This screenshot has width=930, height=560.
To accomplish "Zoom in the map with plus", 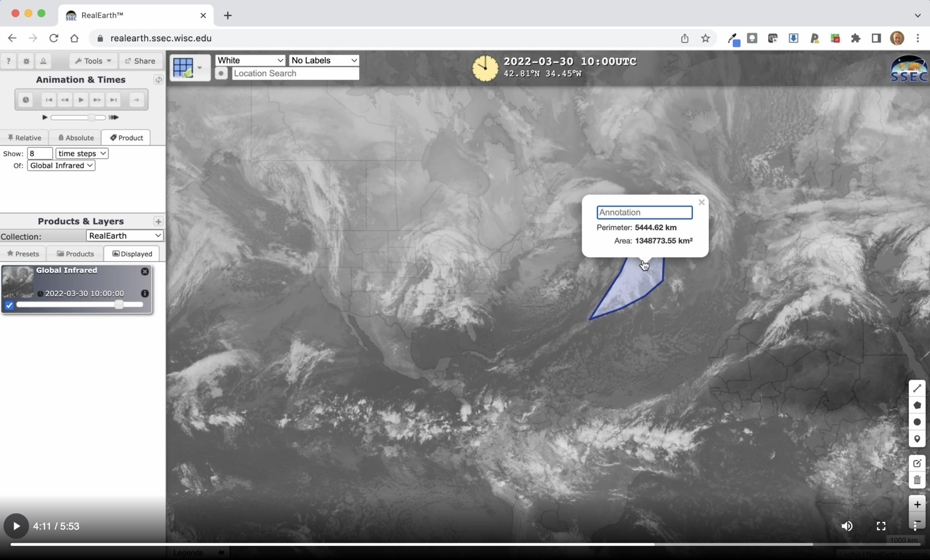I will (917, 505).
